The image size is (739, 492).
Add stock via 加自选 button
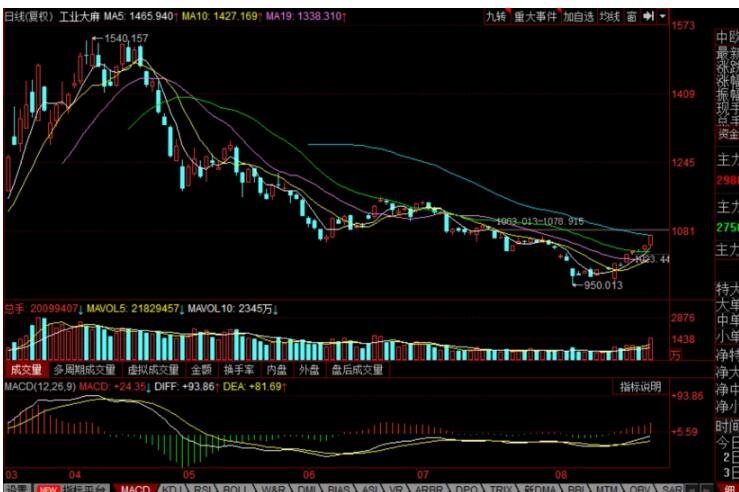(x=579, y=16)
